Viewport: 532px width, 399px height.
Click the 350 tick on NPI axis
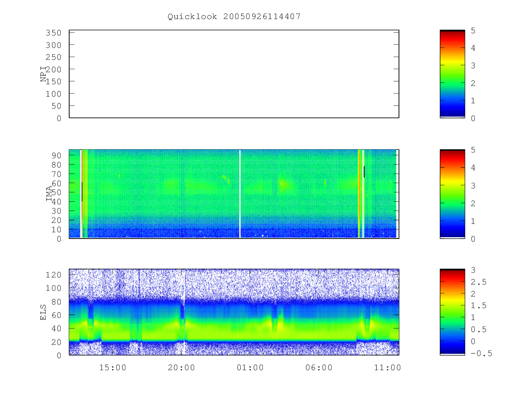[x=54, y=33]
